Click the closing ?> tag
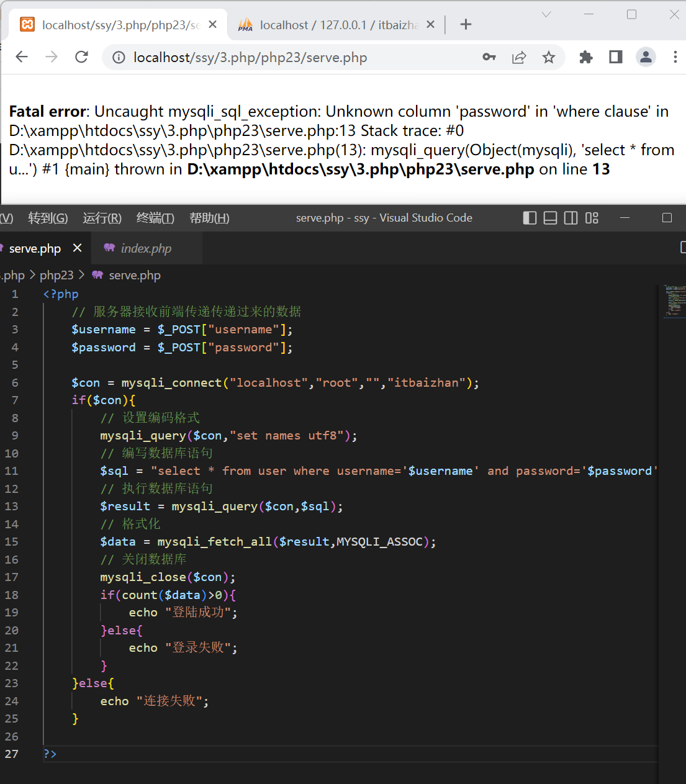This screenshot has width=686, height=784. [50, 754]
